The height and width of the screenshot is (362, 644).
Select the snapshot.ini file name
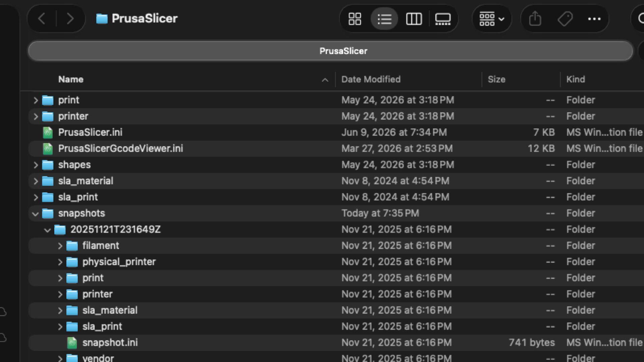tap(110, 343)
